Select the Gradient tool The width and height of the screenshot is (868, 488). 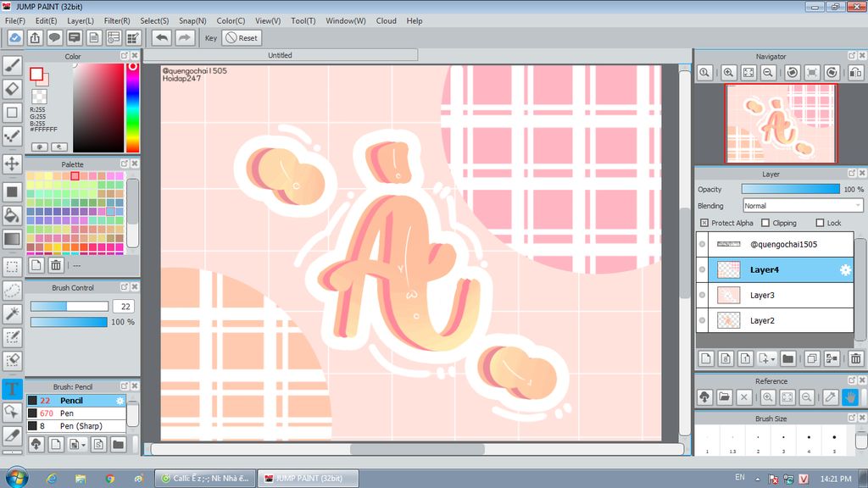click(x=12, y=239)
